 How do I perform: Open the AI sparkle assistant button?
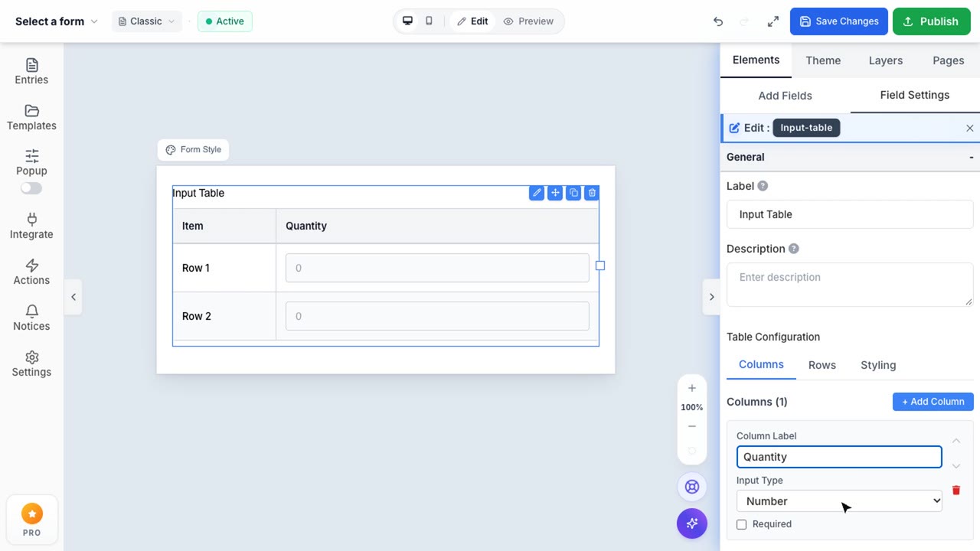(x=692, y=523)
